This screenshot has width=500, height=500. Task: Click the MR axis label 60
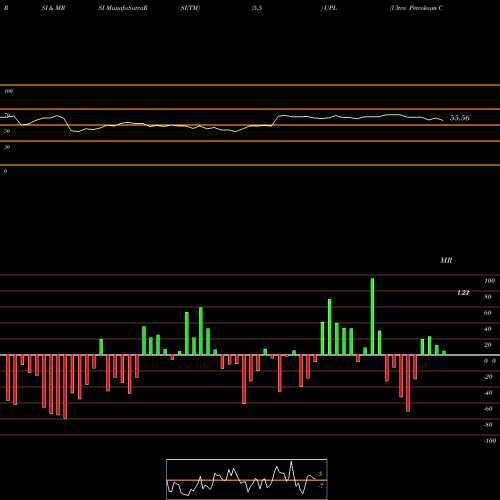tap(488, 313)
